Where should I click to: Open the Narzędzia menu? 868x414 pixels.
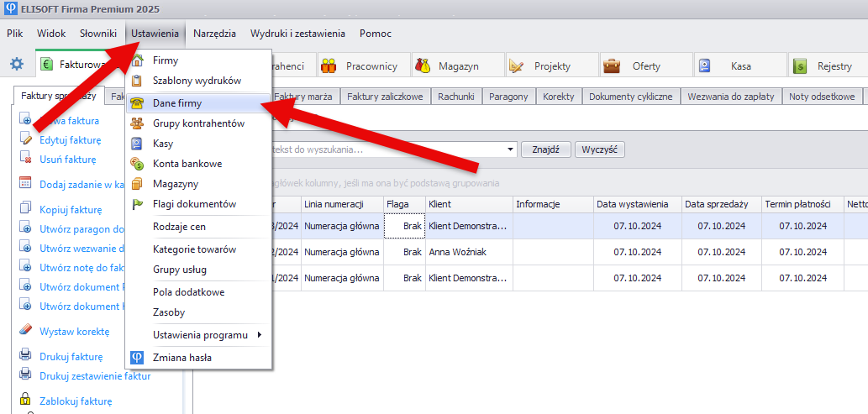(x=214, y=34)
